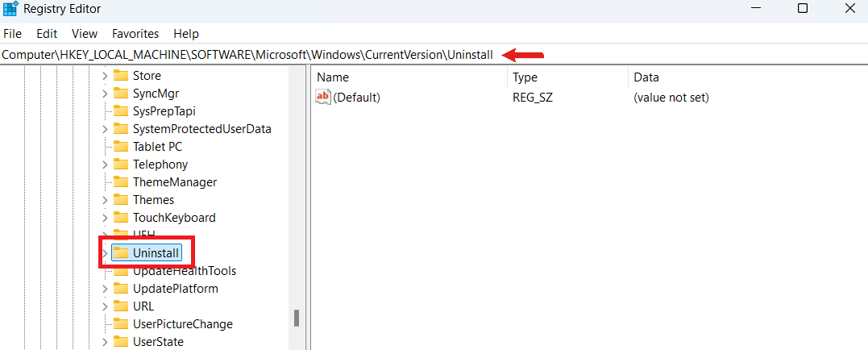The image size is (868, 350).
Task: Open the Favorites menu
Action: click(x=135, y=34)
